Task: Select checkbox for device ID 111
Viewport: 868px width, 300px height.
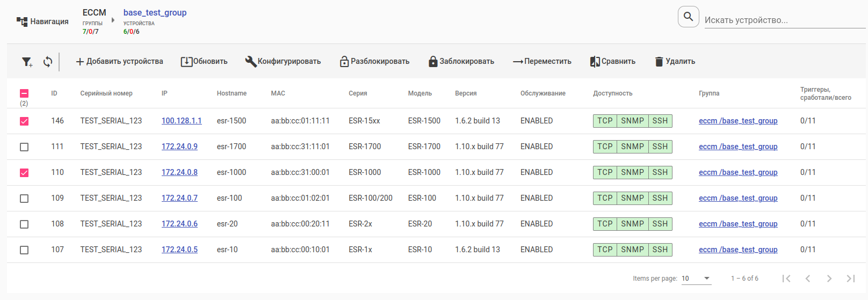Action: click(24, 147)
